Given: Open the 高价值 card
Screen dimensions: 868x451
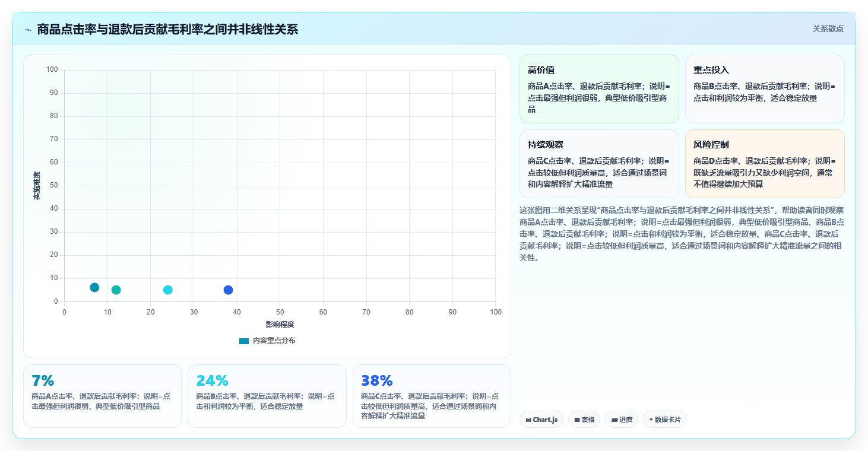Looking at the screenshot, I should (599, 89).
